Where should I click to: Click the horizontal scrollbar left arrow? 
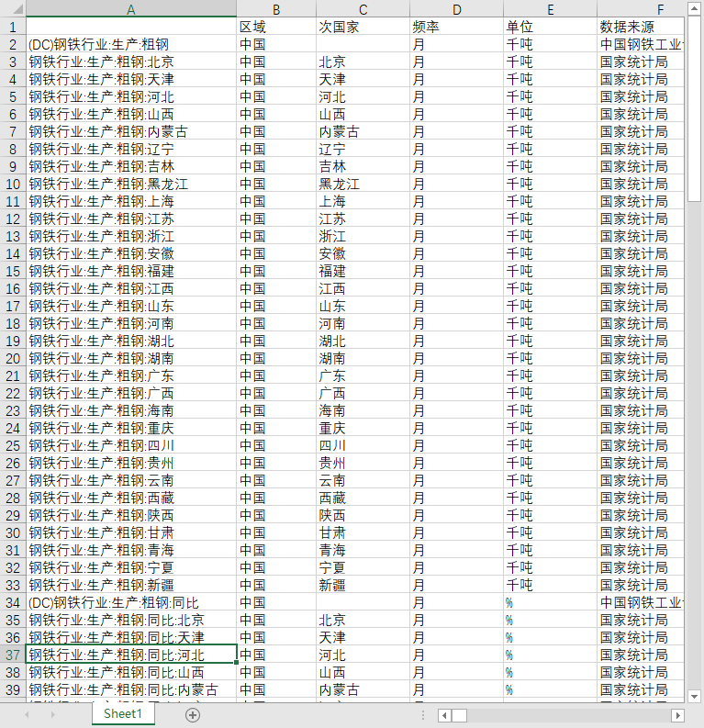[444, 715]
